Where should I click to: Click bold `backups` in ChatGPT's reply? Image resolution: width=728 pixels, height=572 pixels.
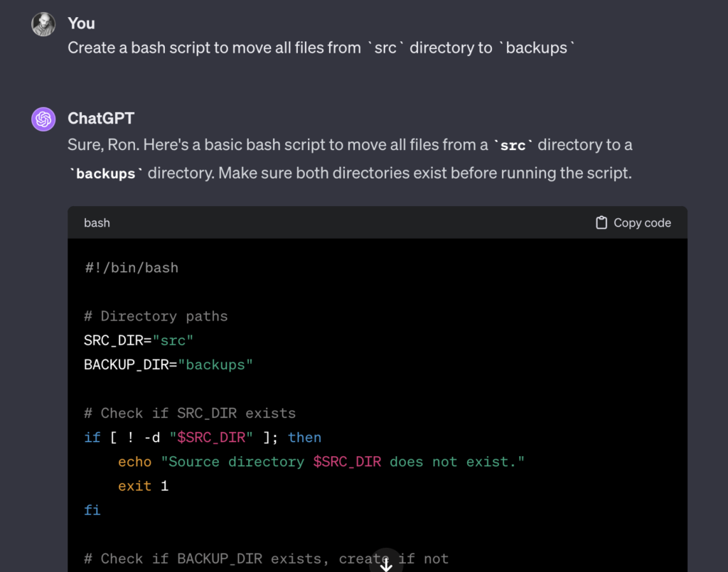coord(106,173)
